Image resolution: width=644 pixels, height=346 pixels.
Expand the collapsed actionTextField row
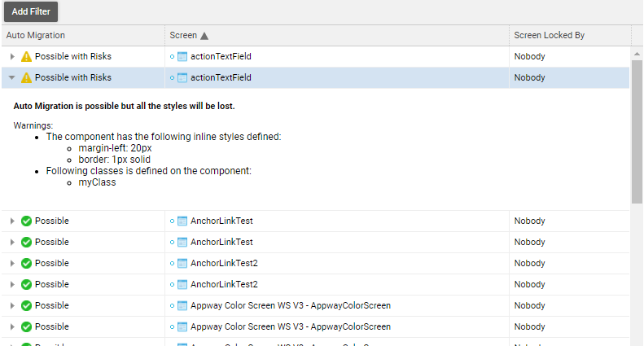[12, 57]
